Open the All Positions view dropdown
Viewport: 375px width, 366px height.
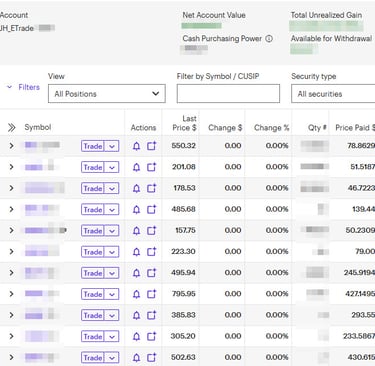point(107,94)
